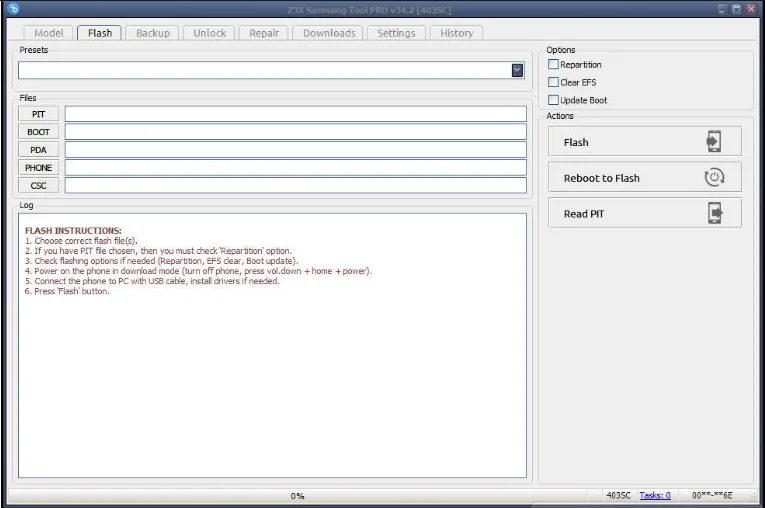Choose a BOOT file with BOOT button
Image resolution: width=765 pixels, height=508 pixels.
39,132
